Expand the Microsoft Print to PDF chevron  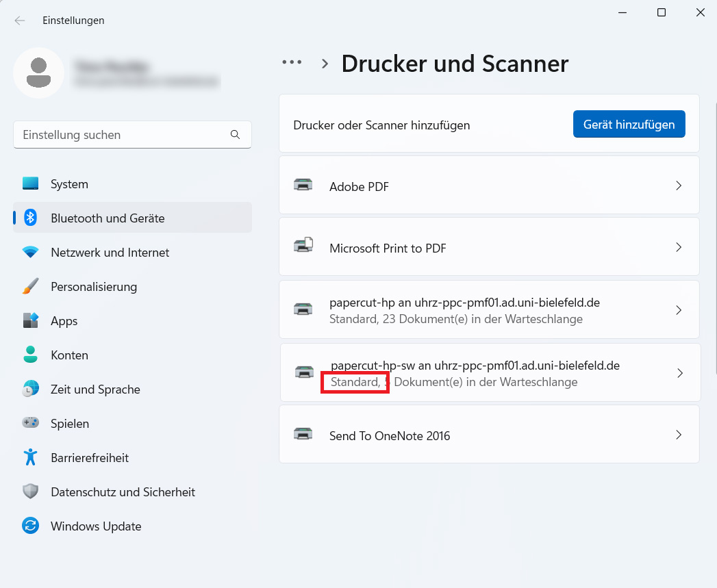[x=679, y=247]
